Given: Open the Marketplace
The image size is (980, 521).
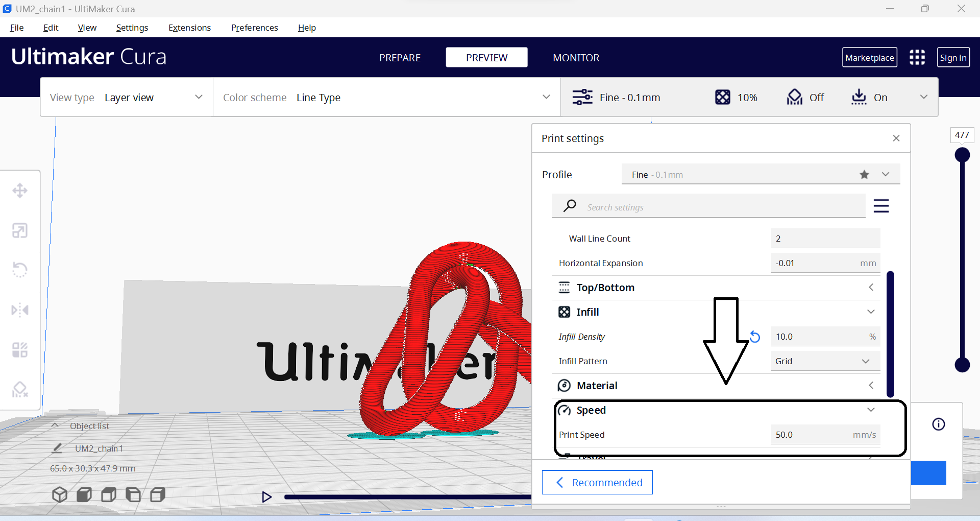Looking at the screenshot, I should pyautogui.click(x=869, y=57).
